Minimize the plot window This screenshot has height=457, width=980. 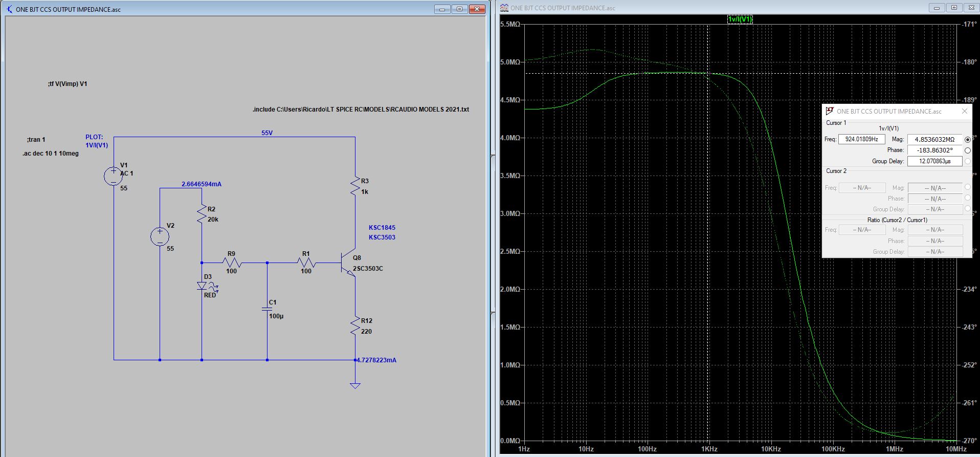(x=937, y=8)
